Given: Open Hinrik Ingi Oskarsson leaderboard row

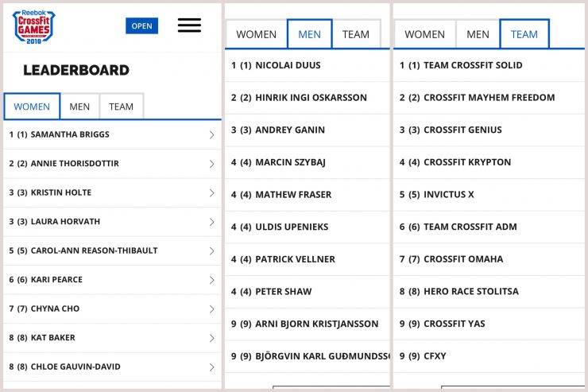Looking at the screenshot, I should (x=308, y=98).
